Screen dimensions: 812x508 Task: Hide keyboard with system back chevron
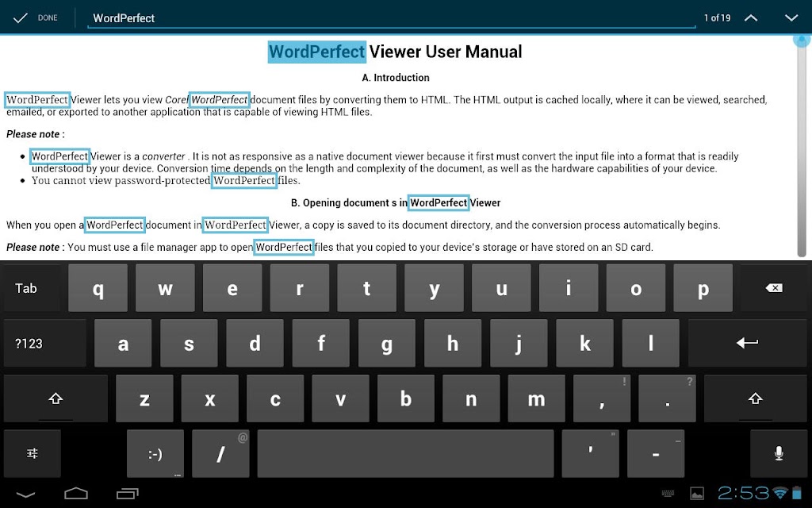point(25,494)
